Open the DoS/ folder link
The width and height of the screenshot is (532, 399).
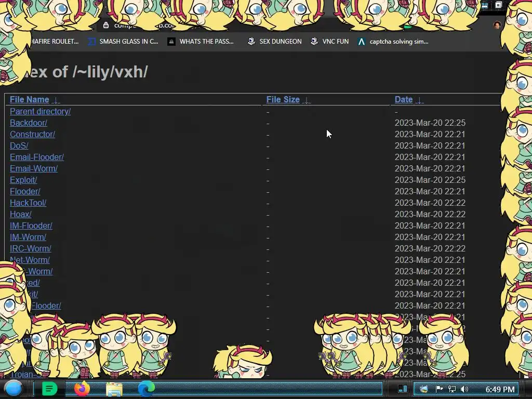pos(19,145)
